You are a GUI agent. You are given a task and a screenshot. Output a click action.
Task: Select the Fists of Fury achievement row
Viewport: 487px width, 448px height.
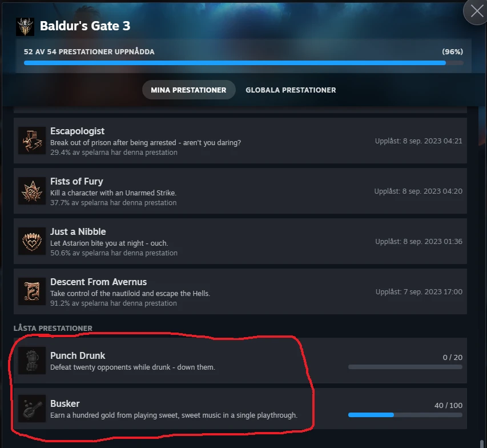240,191
